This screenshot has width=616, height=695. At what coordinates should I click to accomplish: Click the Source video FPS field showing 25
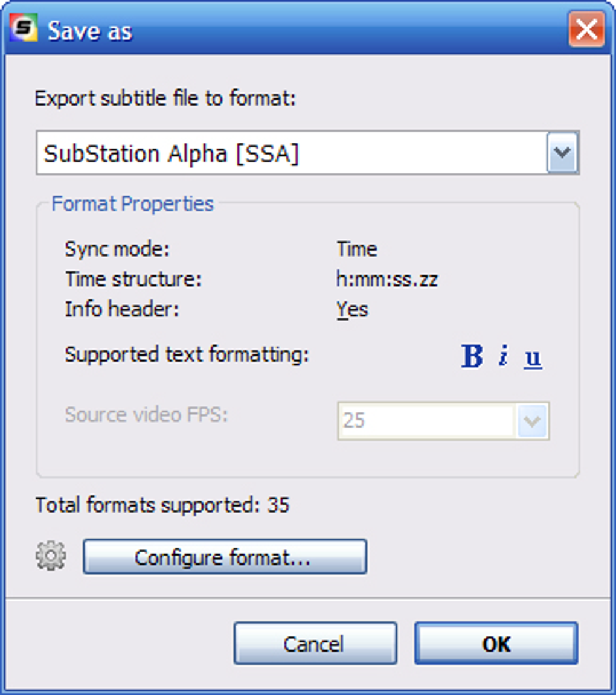(426, 421)
